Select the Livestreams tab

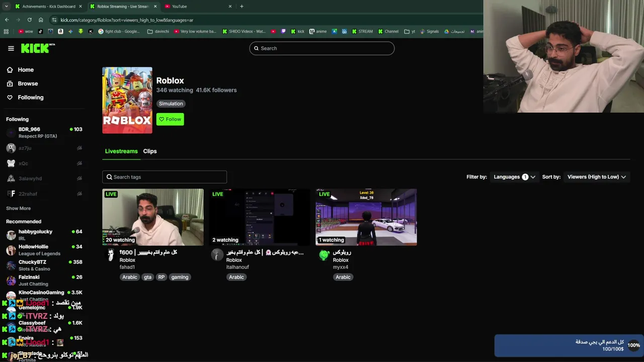click(x=121, y=151)
